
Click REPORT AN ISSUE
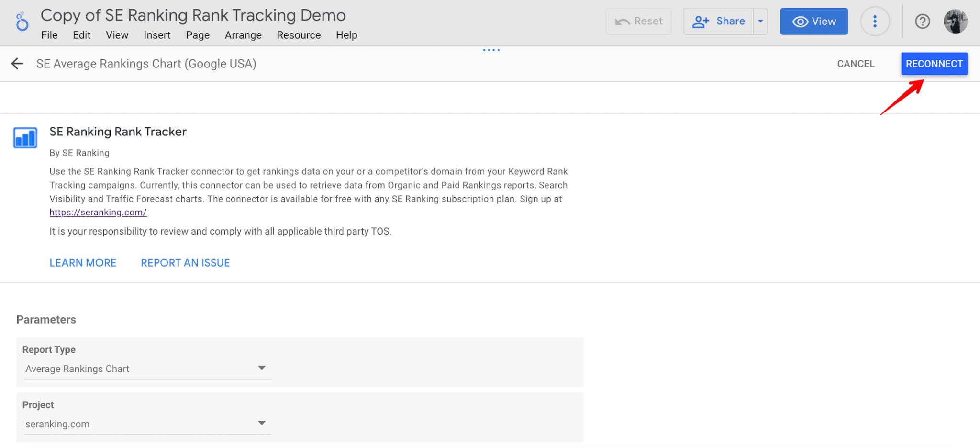185,262
